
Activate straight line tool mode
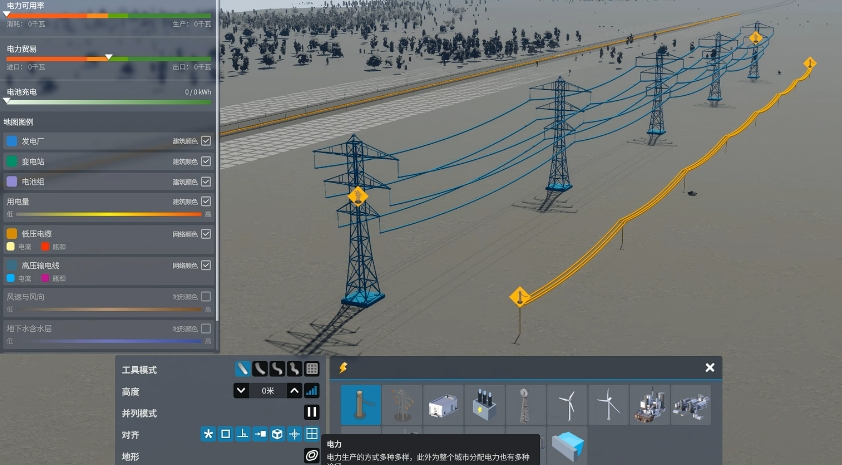[x=243, y=369]
